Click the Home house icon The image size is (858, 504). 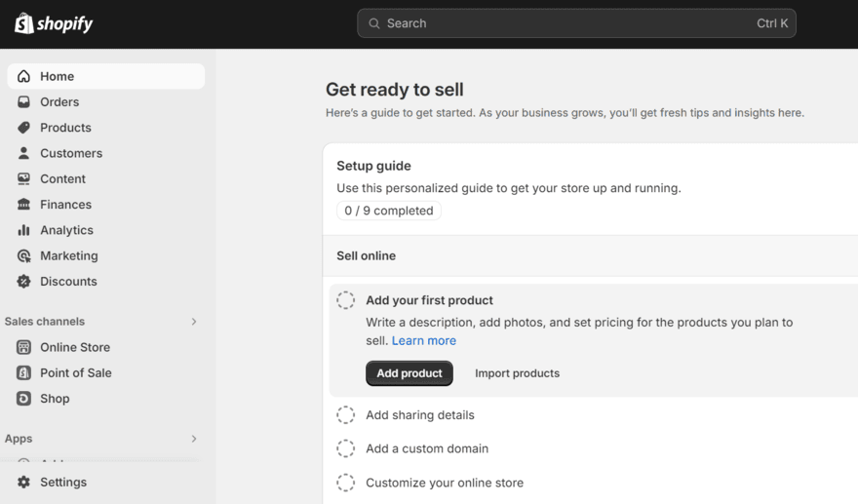point(23,76)
